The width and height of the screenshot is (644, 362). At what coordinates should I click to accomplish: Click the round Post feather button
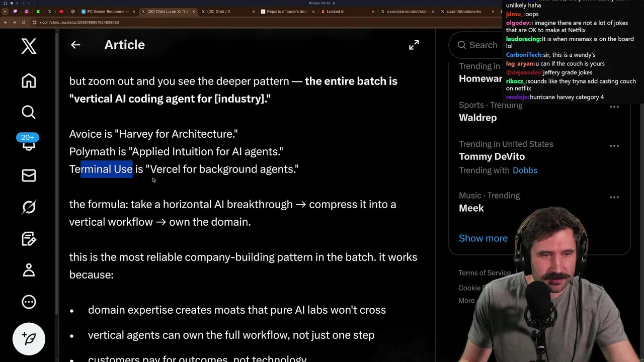click(x=29, y=339)
